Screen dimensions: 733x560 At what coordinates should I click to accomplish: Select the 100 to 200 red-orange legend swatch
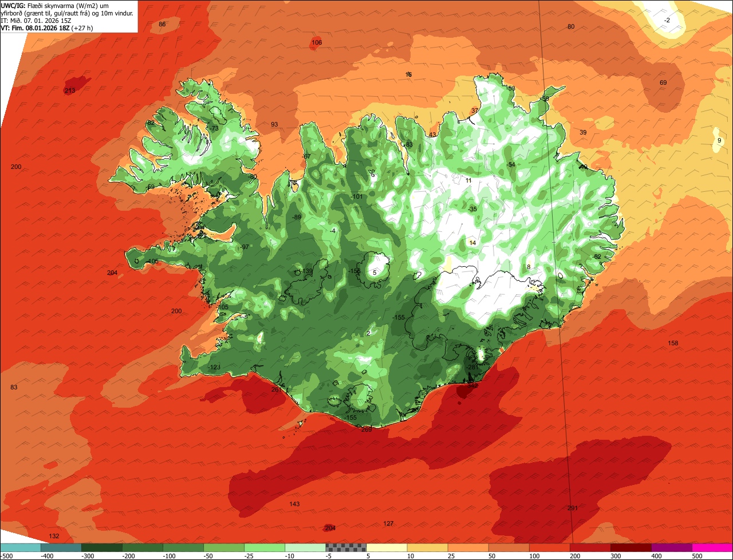click(x=549, y=547)
